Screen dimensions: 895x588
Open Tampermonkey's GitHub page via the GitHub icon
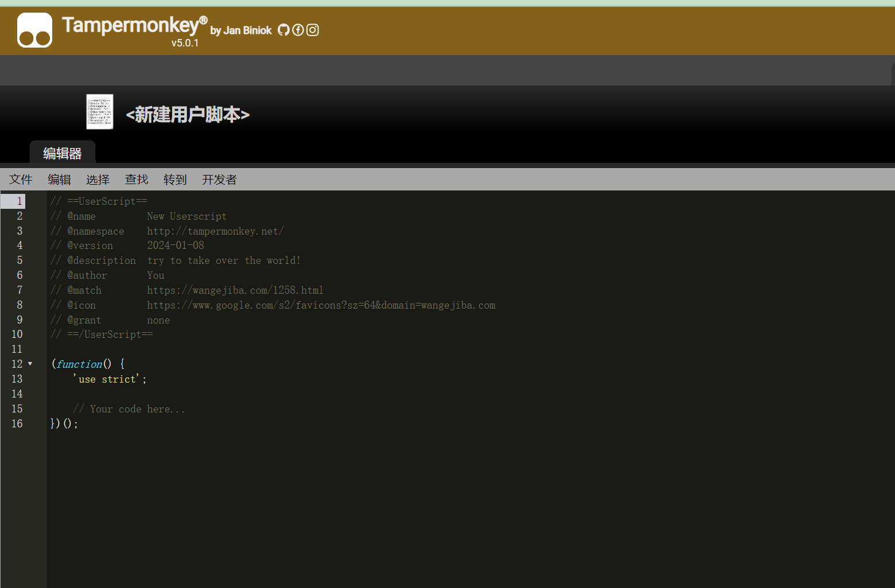[x=283, y=30]
